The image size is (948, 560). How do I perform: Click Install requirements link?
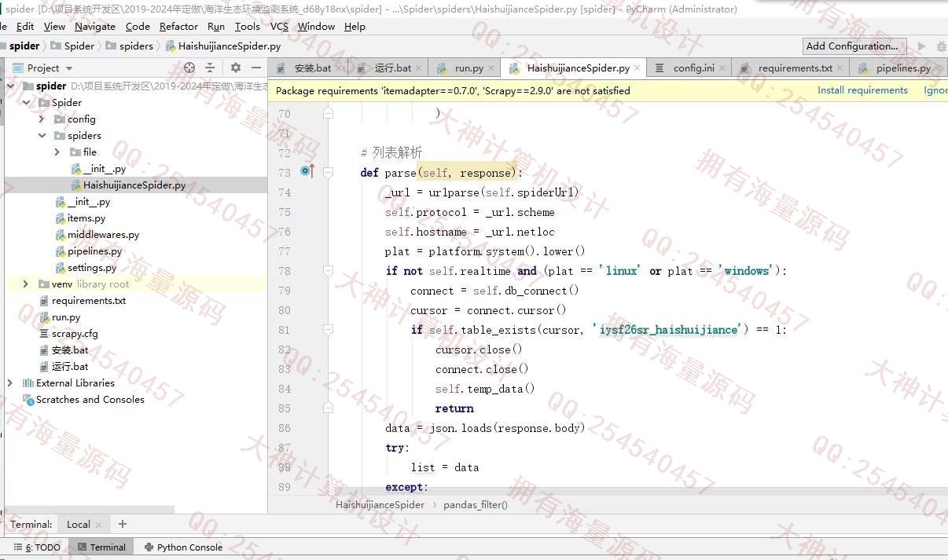[x=862, y=90]
